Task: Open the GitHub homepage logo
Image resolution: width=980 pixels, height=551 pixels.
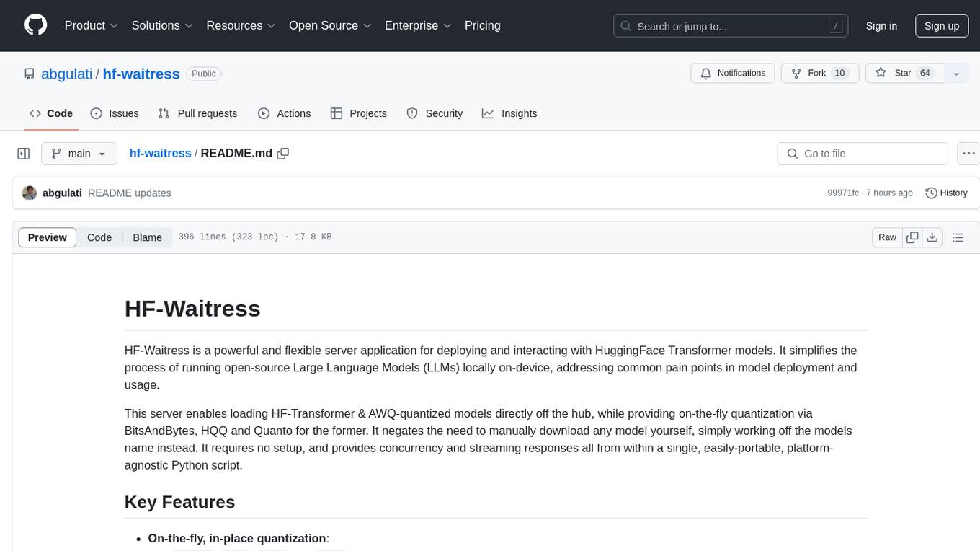Action: [36, 25]
